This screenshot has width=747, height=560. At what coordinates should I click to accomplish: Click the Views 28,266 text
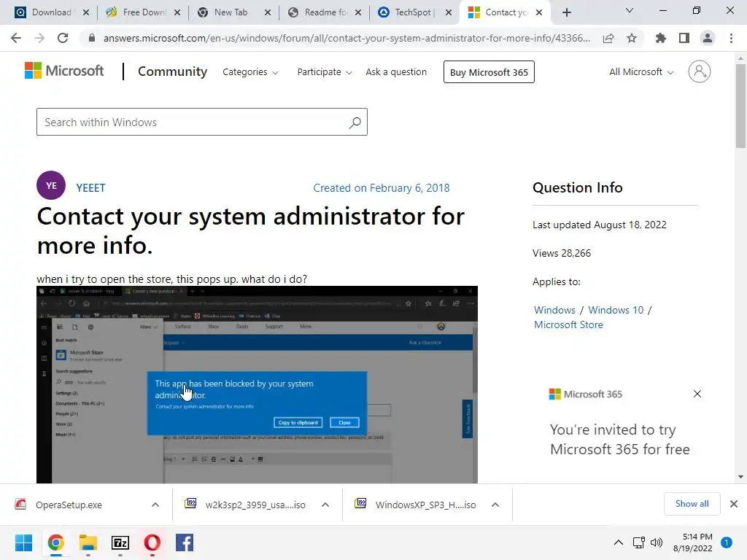(x=562, y=253)
